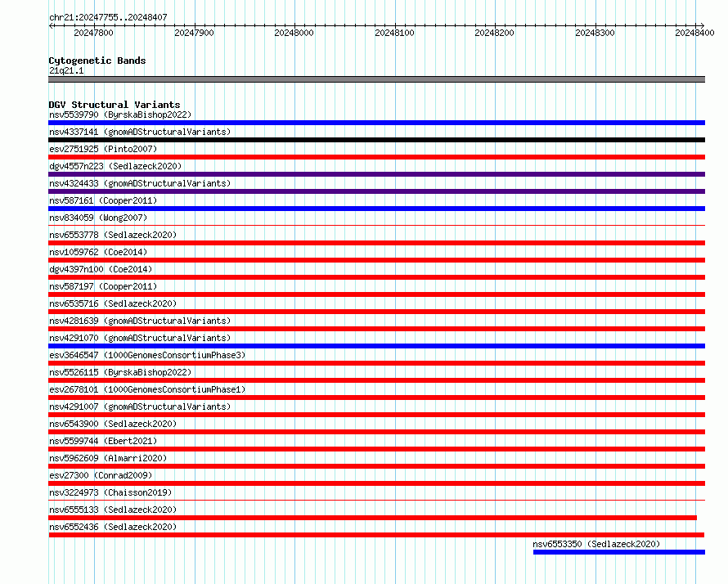Click the dgv4557n223 (Sedlazeck2020) label
Screen dimensions: 728x584
coord(115,166)
